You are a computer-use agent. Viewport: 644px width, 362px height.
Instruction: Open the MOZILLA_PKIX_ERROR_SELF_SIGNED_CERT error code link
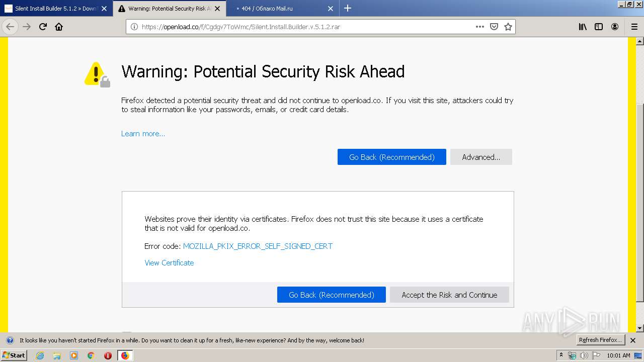point(258,246)
